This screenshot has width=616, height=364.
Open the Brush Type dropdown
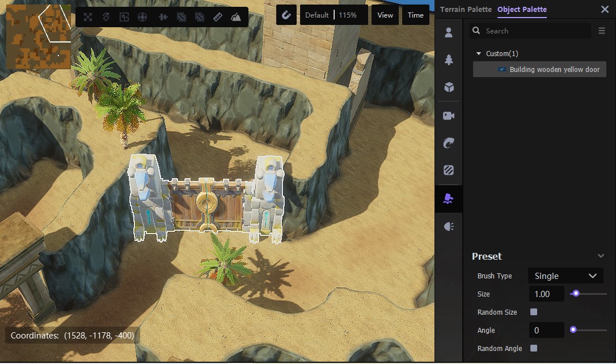click(566, 276)
